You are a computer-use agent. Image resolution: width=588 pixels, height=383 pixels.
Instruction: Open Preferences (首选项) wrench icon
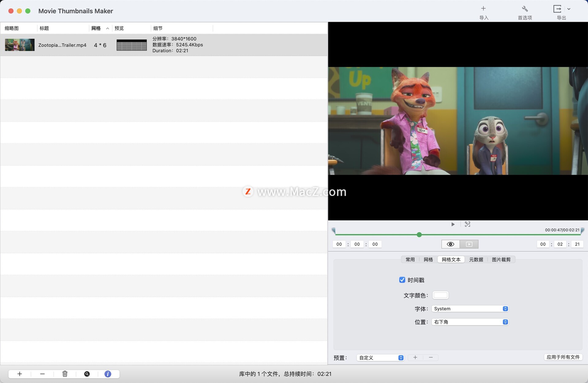coord(525,9)
